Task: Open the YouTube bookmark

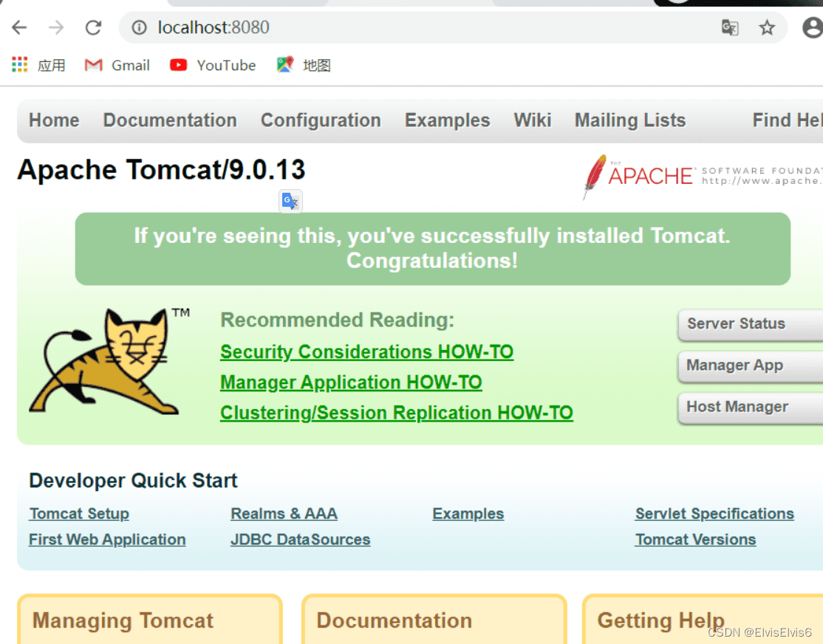Action: 213,65
